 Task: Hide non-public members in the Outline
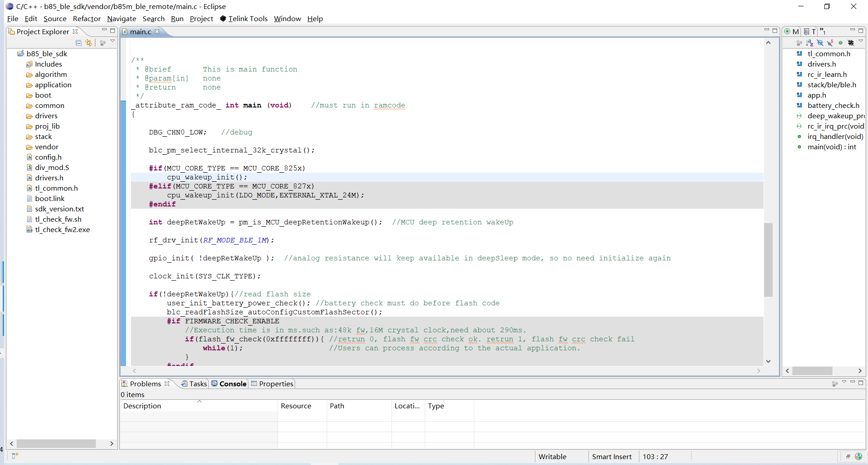click(841, 43)
